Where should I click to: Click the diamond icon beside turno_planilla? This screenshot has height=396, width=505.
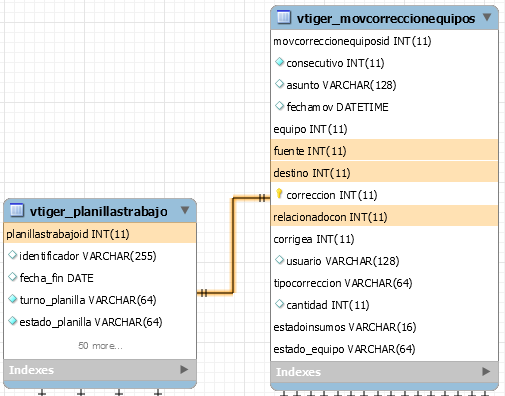click(x=12, y=299)
